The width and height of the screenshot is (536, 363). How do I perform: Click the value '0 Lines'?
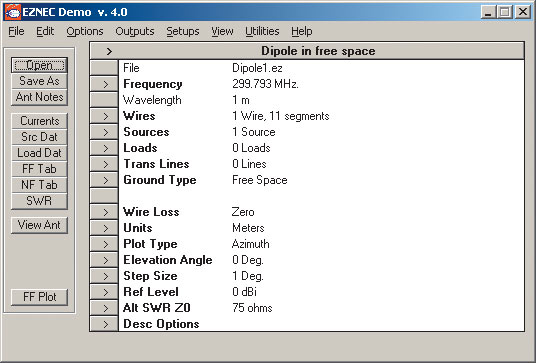pyautogui.click(x=249, y=164)
